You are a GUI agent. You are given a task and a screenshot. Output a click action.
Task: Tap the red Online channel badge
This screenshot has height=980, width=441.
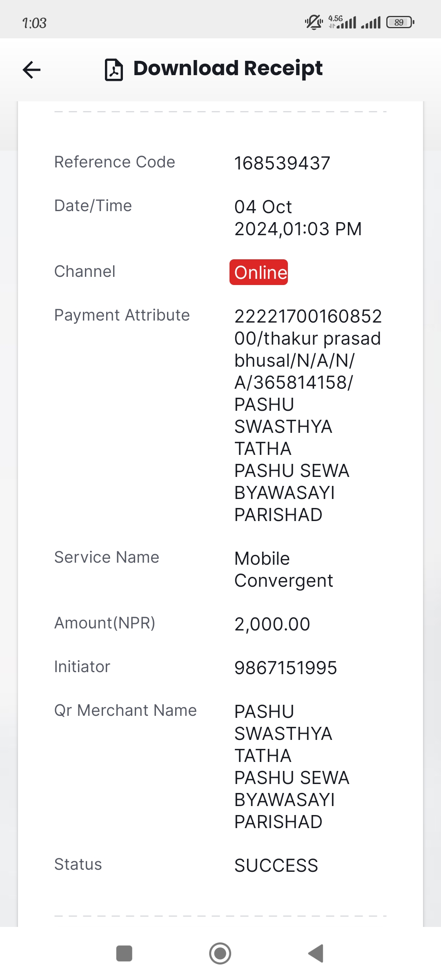pyautogui.click(x=258, y=272)
